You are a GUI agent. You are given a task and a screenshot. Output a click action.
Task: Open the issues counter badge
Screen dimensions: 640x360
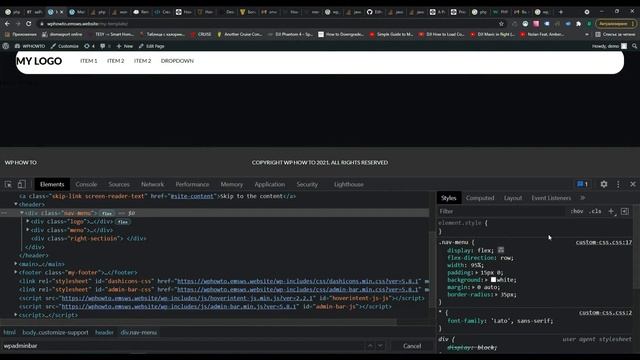coord(582,184)
